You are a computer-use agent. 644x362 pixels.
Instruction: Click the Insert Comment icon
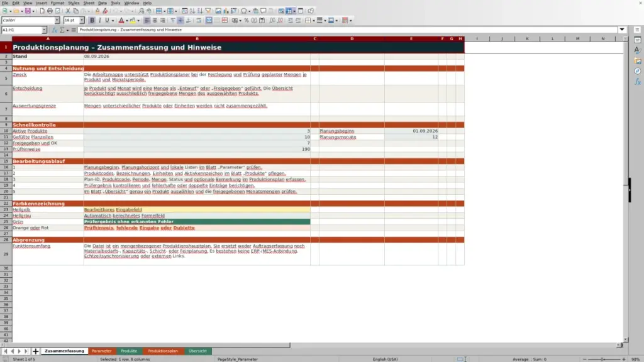click(x=264, y=11)
